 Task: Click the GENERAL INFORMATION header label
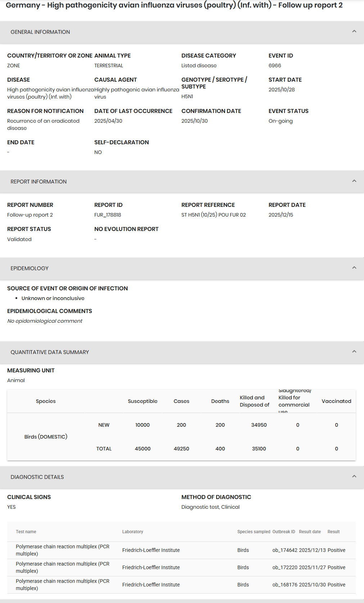[40, 32]
